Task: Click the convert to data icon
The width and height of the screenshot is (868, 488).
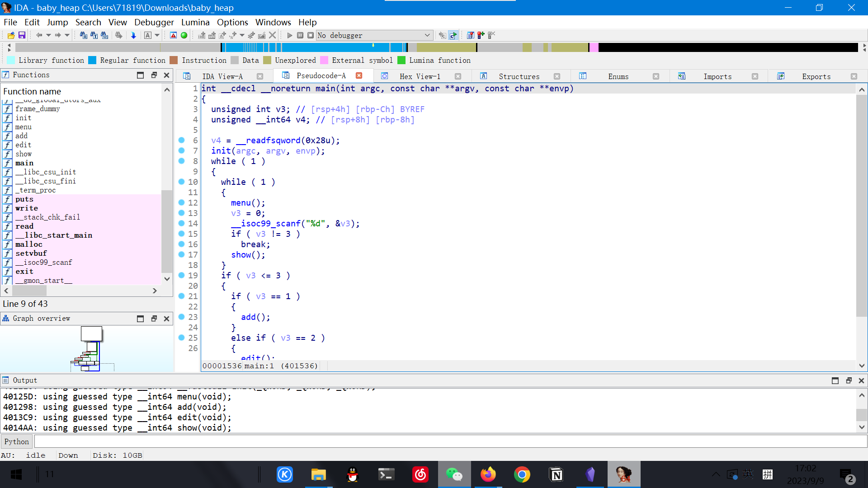Action: tap(212, 35)
